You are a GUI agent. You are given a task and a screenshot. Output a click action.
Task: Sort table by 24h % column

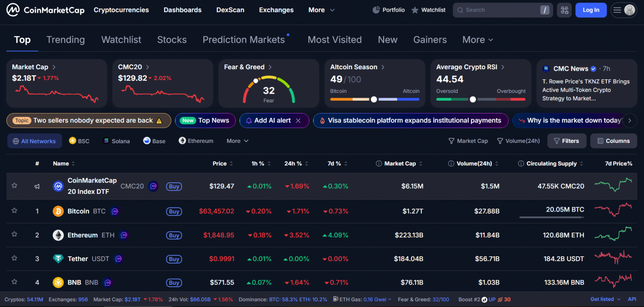pos(296,163)
